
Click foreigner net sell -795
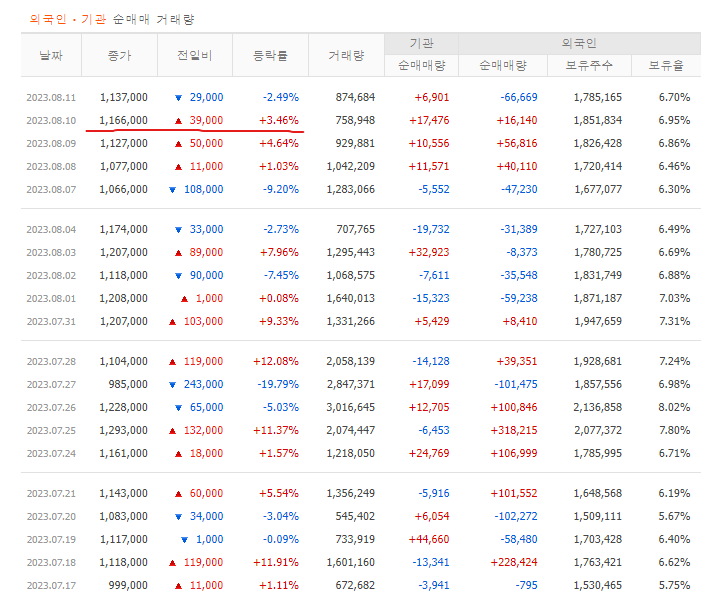526,585
